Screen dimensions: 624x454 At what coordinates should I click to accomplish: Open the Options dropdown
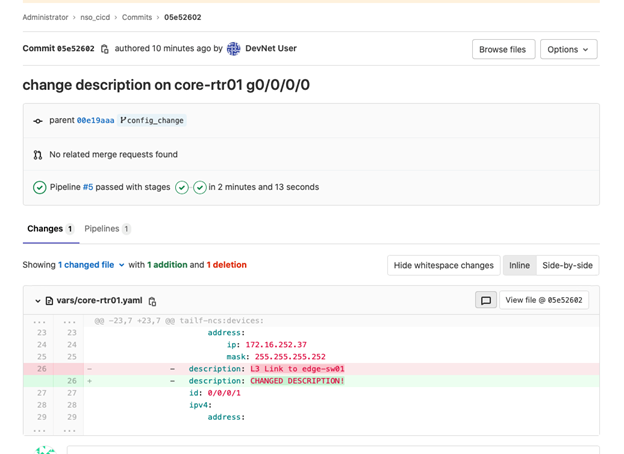(568, 49)
